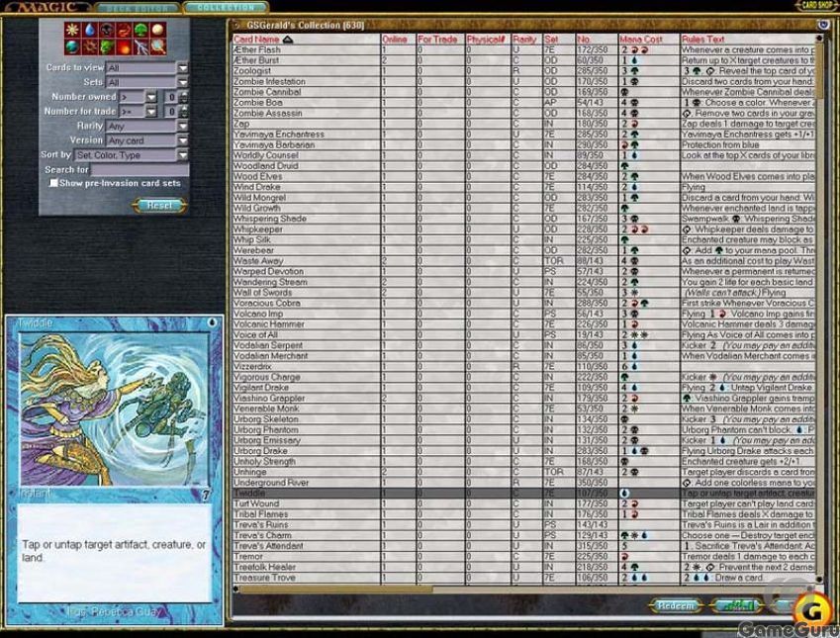The image size is (840, 638).
Task: Click the horizontal scrollbar thumb under card list
Action: (335, 589)
